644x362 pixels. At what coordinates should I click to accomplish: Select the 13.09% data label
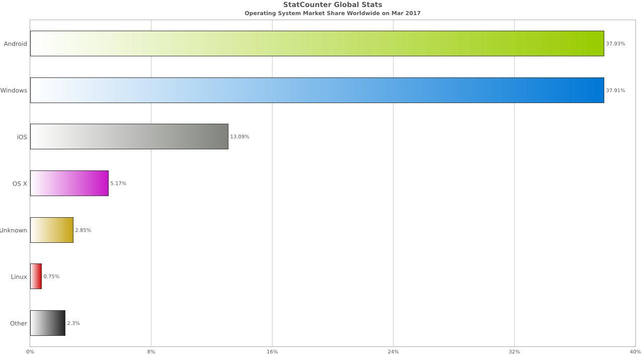(x=239, y=137)
